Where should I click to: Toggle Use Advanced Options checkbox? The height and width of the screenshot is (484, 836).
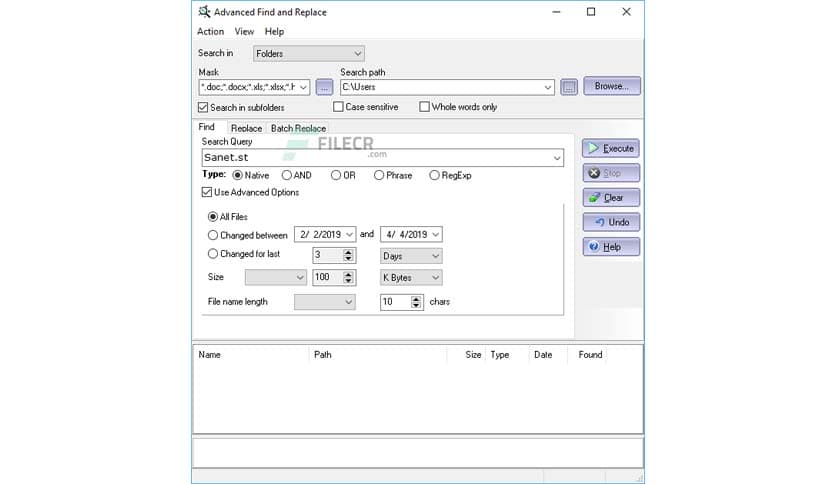coord(207,192)
